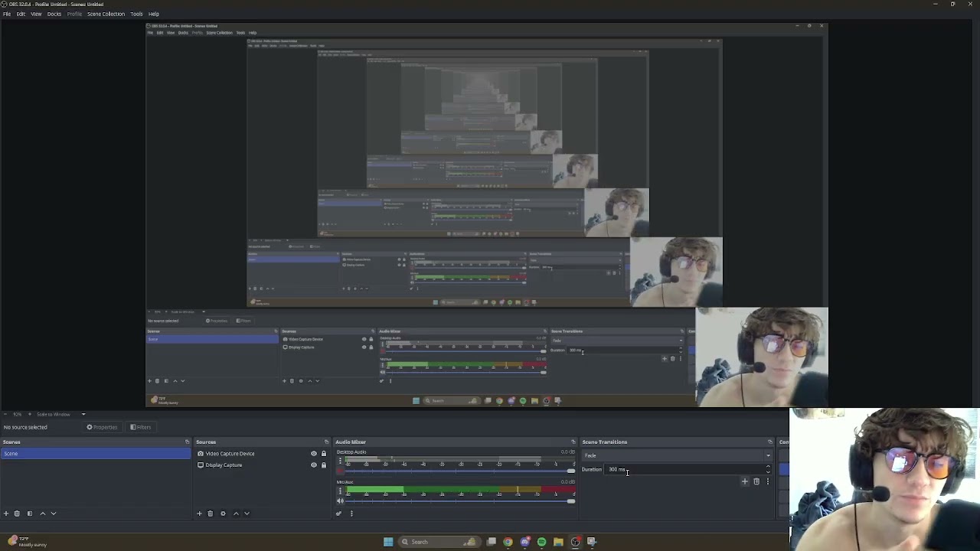Image resolution: width=980 pixels, height=551 pixels.
Task: Float the Scenes dock with its undock icon
Action: tap(187, 442)
